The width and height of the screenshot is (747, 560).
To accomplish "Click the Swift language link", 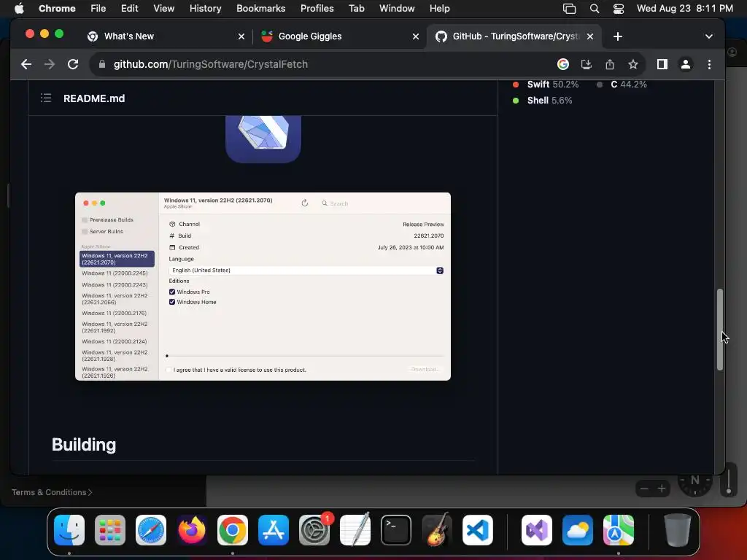I will pos(546,85).
